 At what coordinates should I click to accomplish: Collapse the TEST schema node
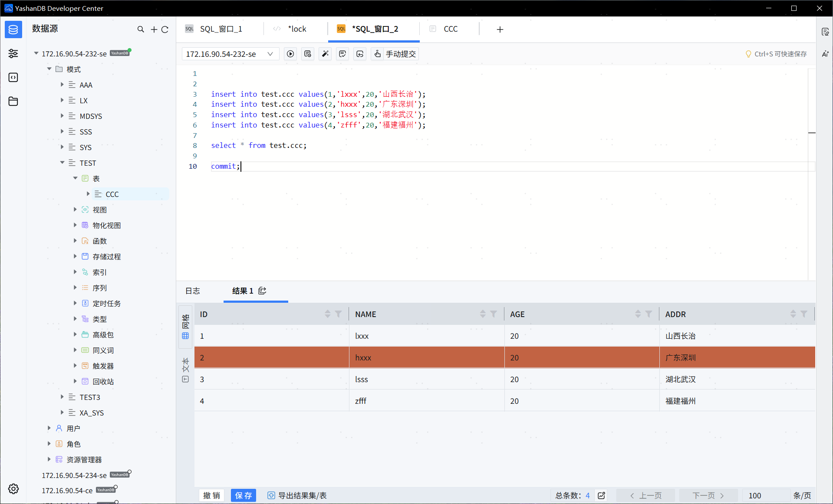click(62, 163)
